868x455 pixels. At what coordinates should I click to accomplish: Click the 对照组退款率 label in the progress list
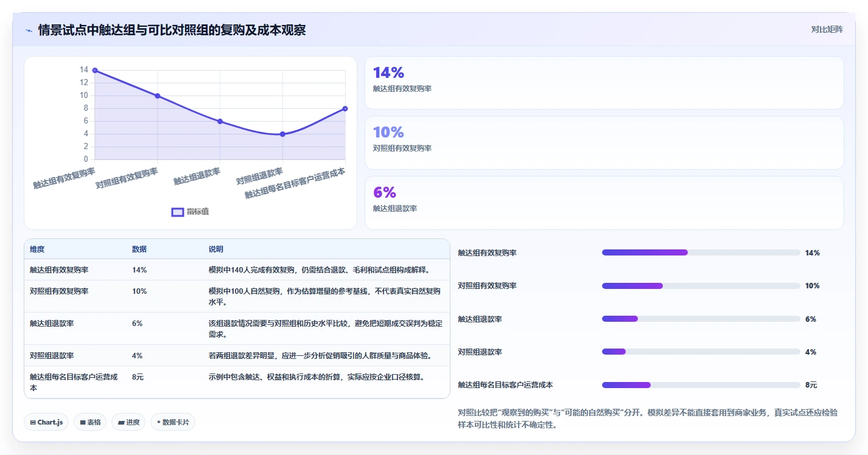(x=480, y=352)
